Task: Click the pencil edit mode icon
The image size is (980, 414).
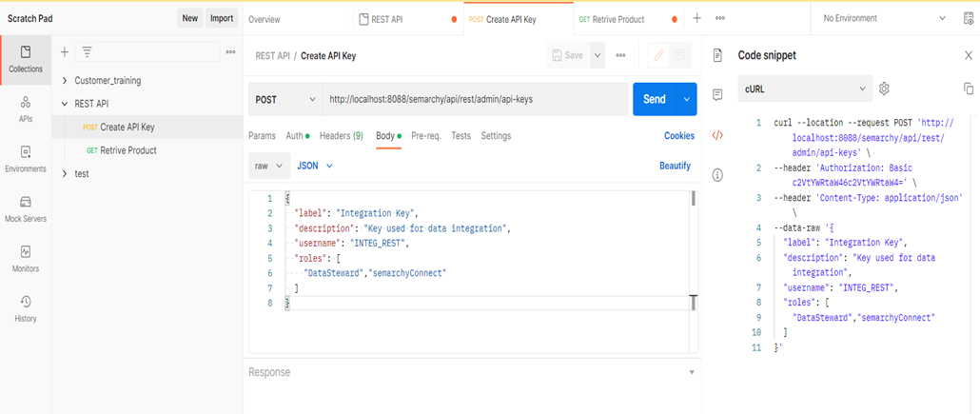Action: pos(658,55)
